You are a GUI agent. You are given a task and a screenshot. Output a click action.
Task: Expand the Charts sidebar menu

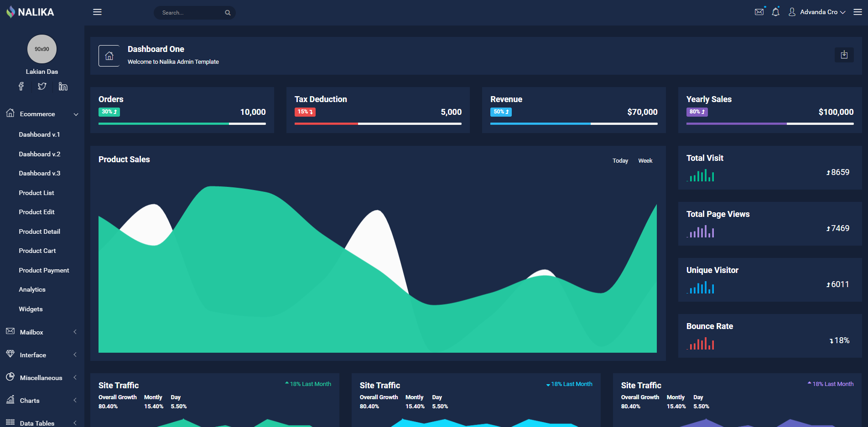(x=42, y=401)
